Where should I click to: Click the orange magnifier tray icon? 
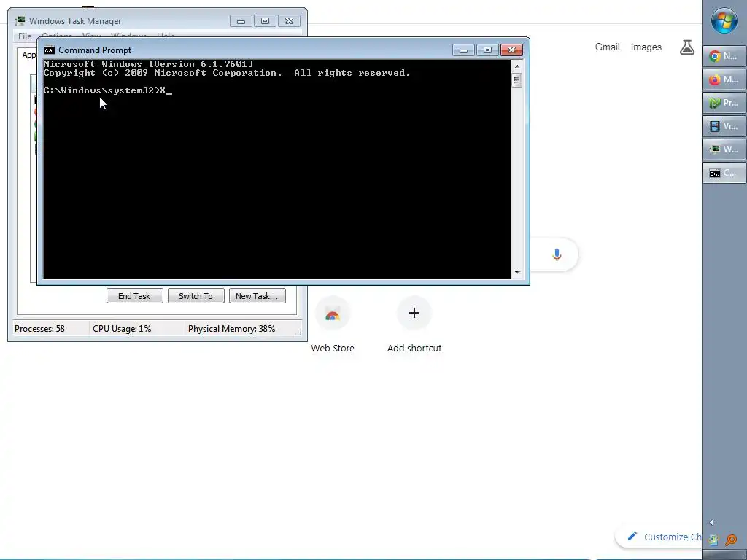click(x=731, y=540)
